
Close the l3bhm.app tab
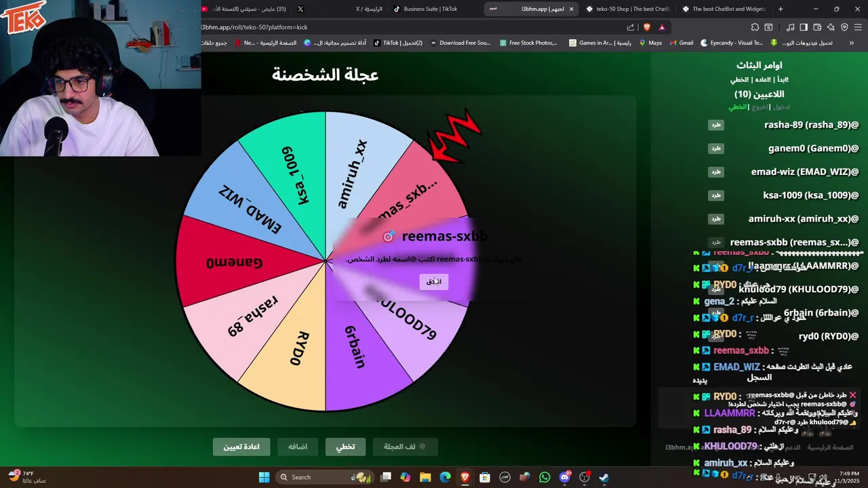571,9
